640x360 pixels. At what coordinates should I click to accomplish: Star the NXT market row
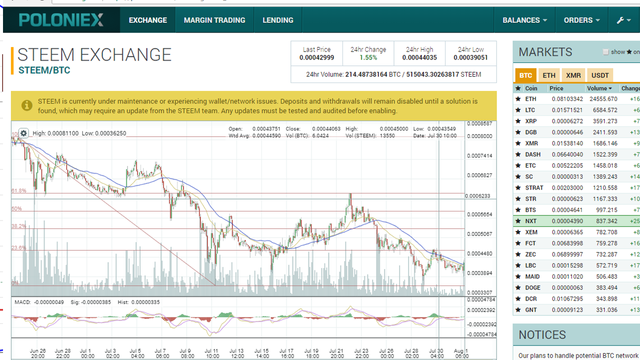click(518, 221)
